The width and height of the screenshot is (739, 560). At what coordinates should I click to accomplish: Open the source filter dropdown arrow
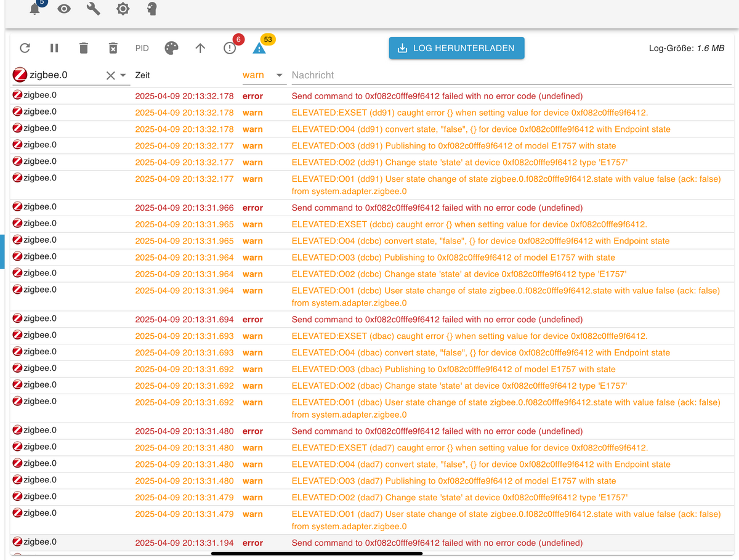[x=123, y=75]
